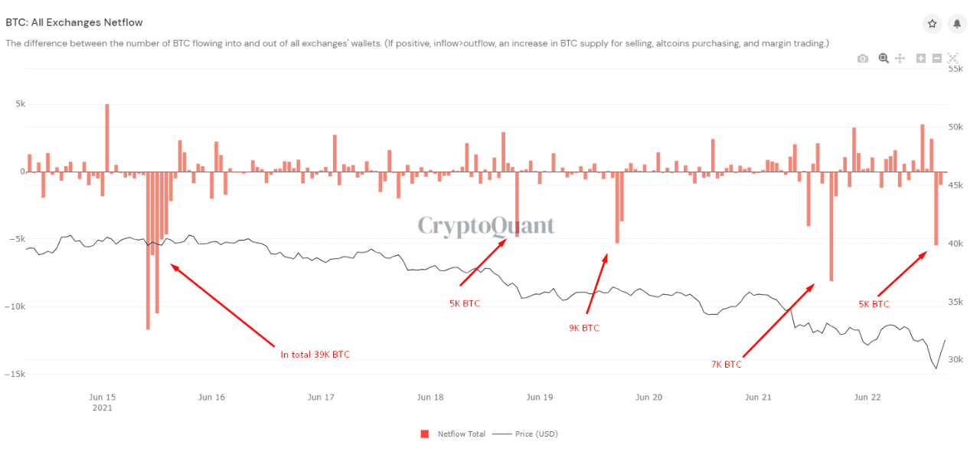Open notifications via the bell icon
980x455 pixels.
(957, 24)
